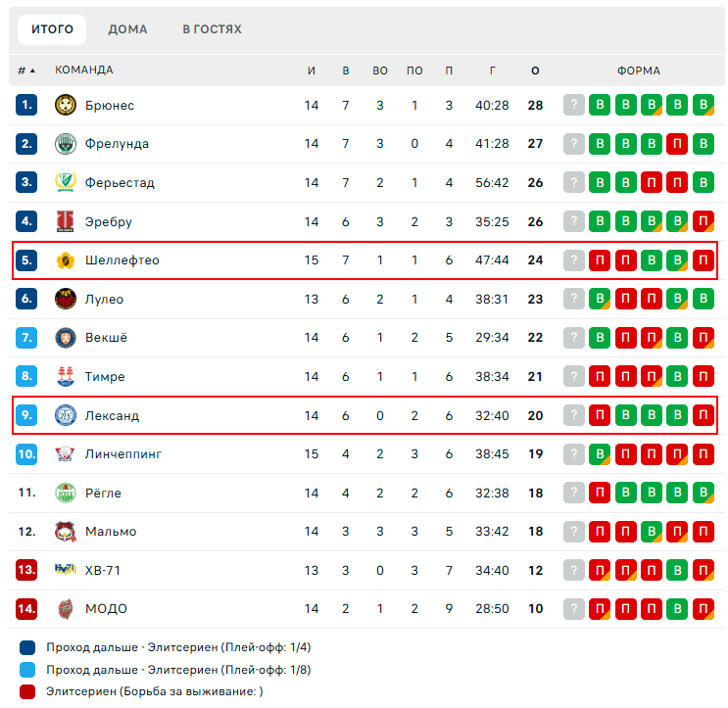Click the gray question-mark form badge for Брюнес
The height and width of the screenshot is (708, 728).
573,105
